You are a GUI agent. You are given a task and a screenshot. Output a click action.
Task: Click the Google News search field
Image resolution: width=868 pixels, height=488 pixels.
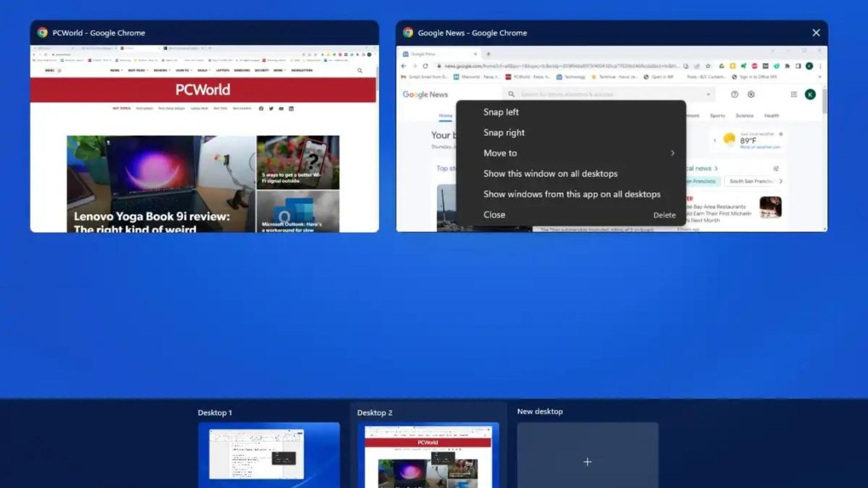pos(609,94)
